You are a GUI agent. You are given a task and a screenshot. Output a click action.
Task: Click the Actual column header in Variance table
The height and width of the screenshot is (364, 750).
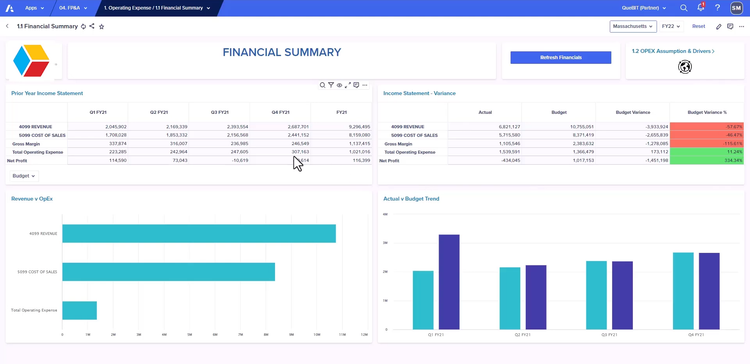[x=485, y=112]
